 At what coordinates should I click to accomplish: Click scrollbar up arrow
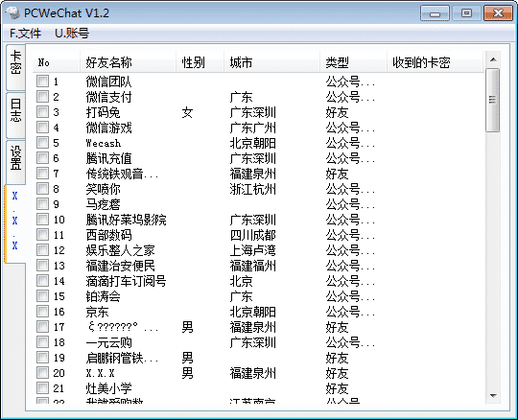pos(493,59)
